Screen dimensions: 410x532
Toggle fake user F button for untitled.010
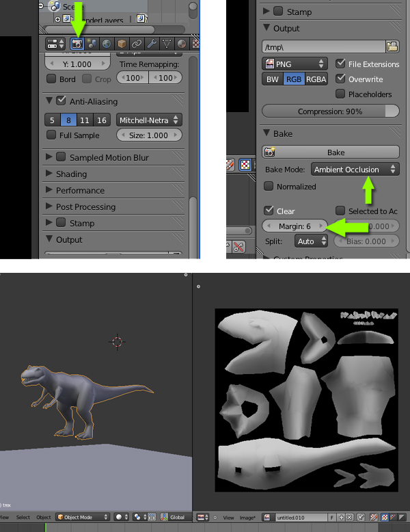point(332,518)
